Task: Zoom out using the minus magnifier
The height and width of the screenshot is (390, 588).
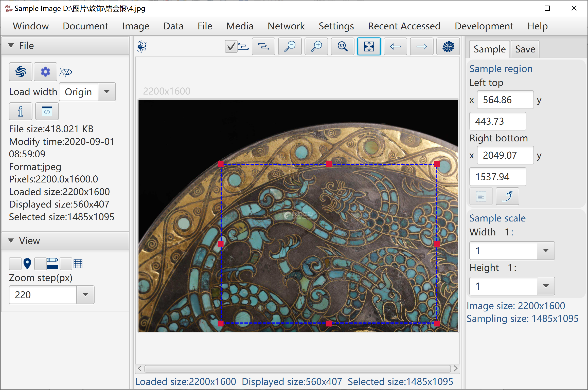Action: click(290, 47)
